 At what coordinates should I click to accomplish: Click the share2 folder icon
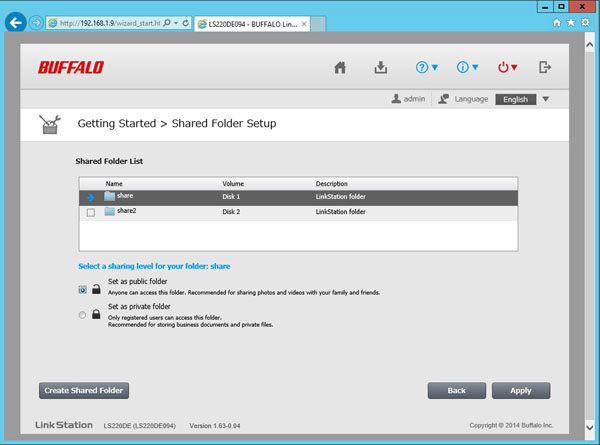coord(109,211)
